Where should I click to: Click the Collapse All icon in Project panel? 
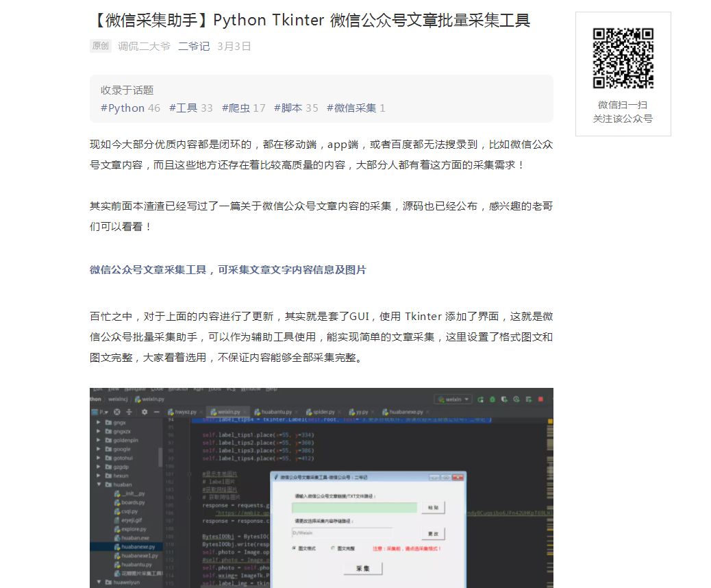point(129,412)
